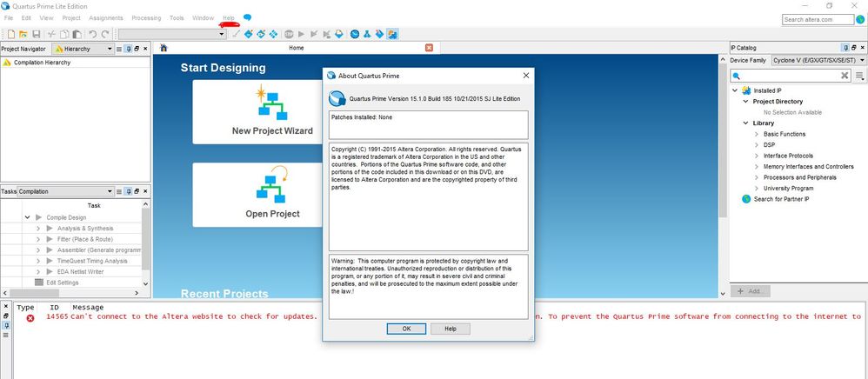Click the Save disk icon in toolbar
Image resolution: width=868 pixels, height=379 pixels.
[36, 34]
